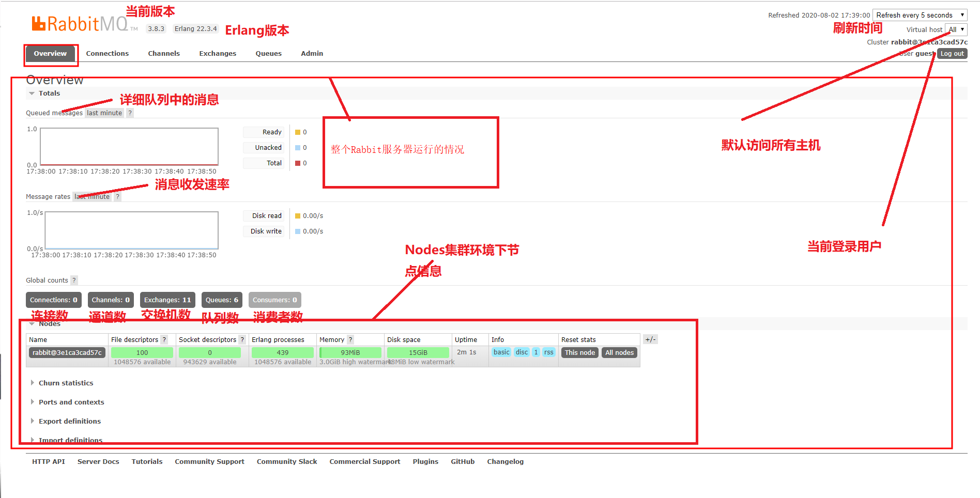
Task: Open the Virtual host dropdown
Action: click(x=956, y=29)
